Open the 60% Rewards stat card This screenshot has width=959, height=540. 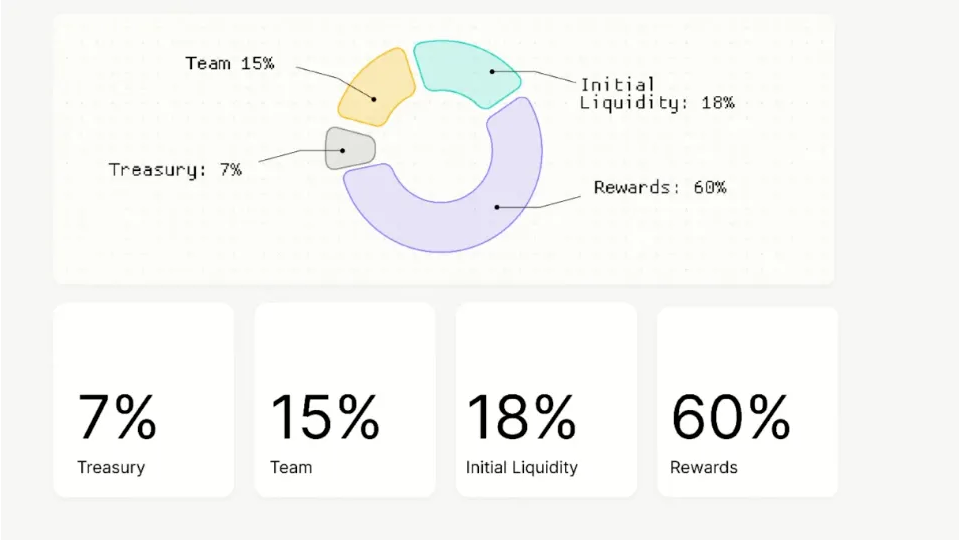coord(747,400)
